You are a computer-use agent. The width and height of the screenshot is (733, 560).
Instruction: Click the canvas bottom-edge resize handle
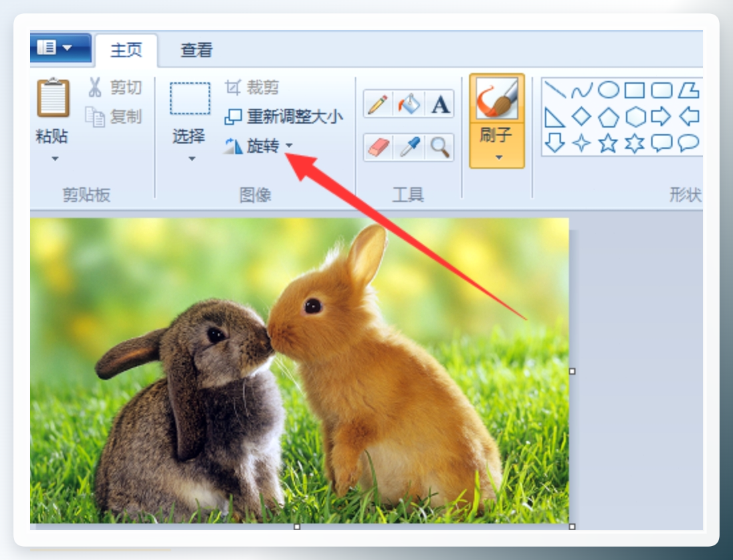click(297, 527)
